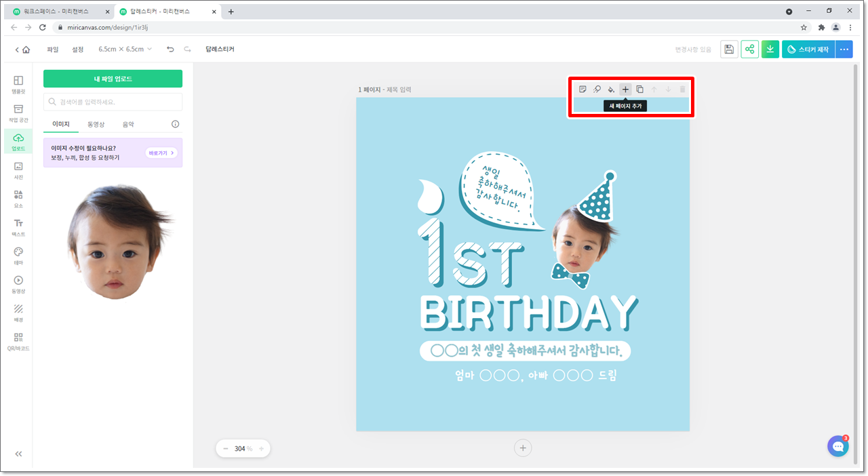Click the circular add page button below canvas
The image size is (868, 476).
point(522,448)
